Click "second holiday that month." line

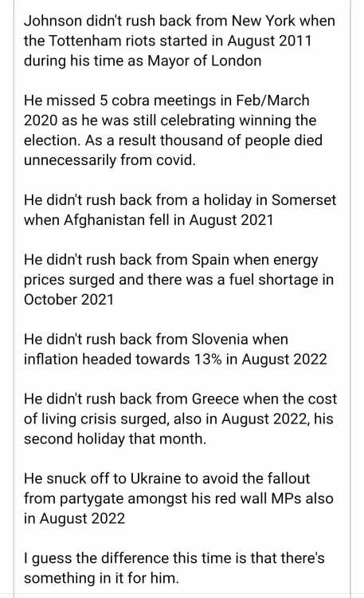(x=115, y=439)
